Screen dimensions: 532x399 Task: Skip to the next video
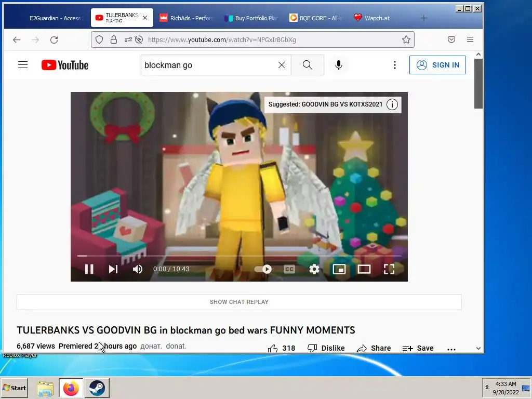tap(113, 269)
